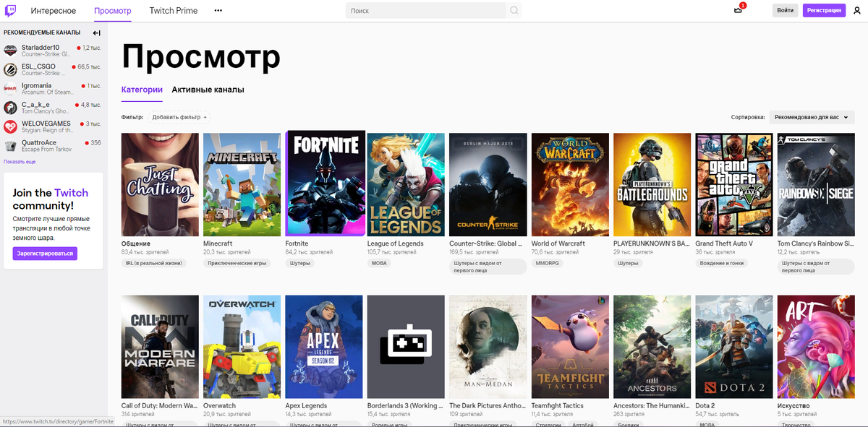This screenshot has width=868, height=427.
Task: Click the Добавить фильтр button
Action: tap(179, 117)
